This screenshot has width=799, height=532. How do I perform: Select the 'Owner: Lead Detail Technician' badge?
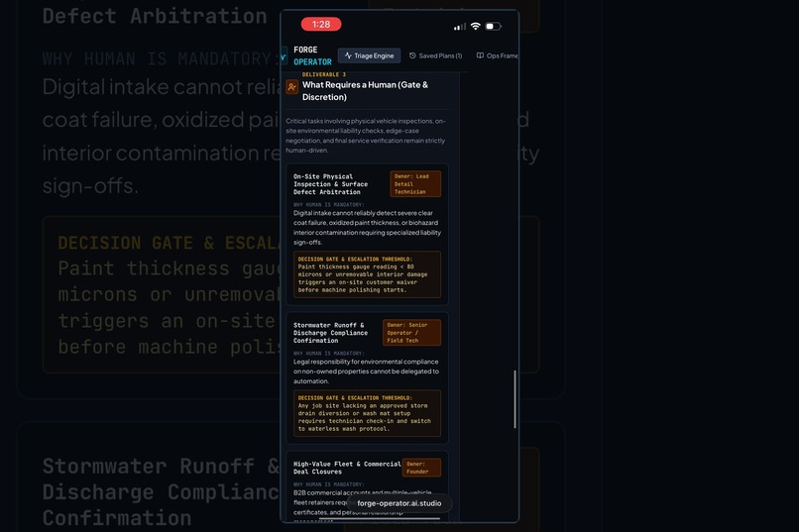(x=415, y=184)
